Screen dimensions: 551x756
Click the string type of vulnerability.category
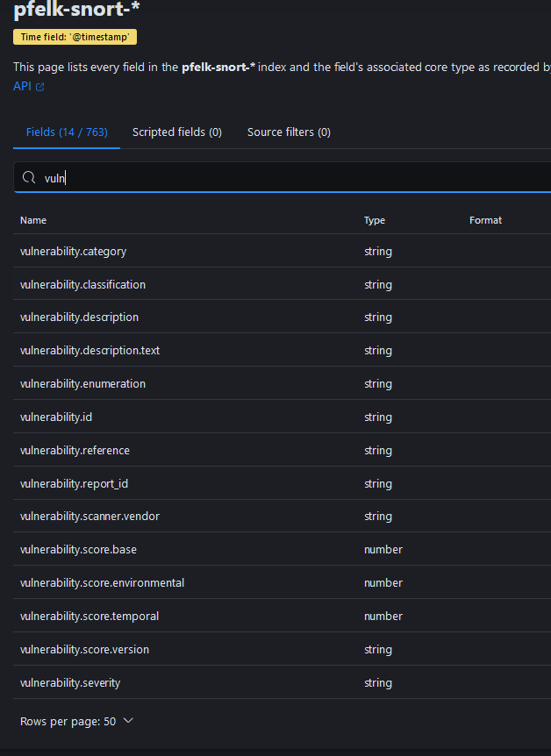(378, 252)
